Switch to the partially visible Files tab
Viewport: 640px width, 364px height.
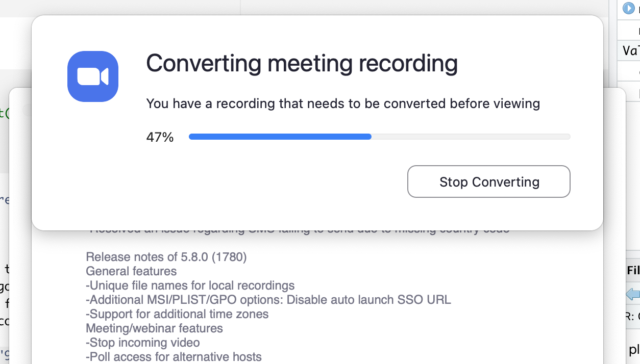633,271
